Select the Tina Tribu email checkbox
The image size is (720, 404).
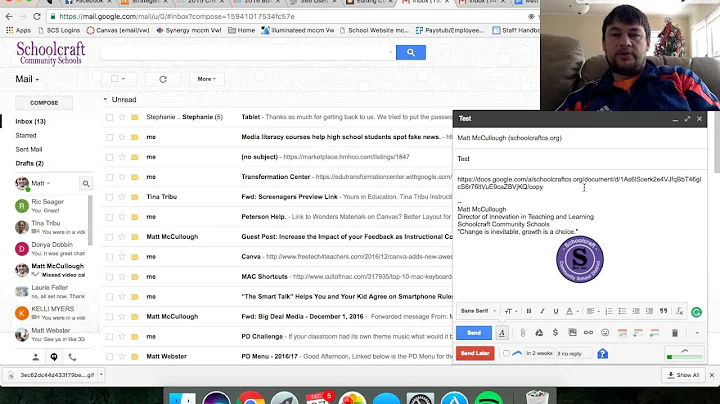[x=109, y=197]
